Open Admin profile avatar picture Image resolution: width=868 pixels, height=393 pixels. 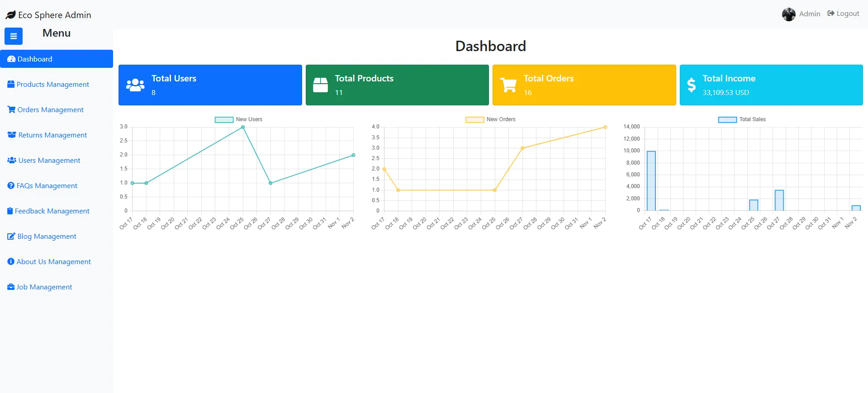(788, 14)
